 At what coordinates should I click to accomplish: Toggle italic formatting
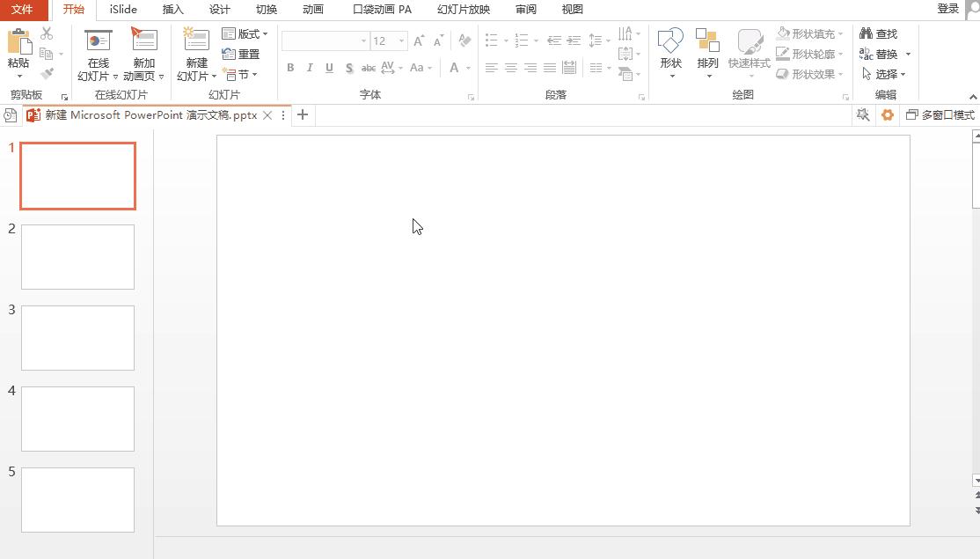[x=309, y=67]
